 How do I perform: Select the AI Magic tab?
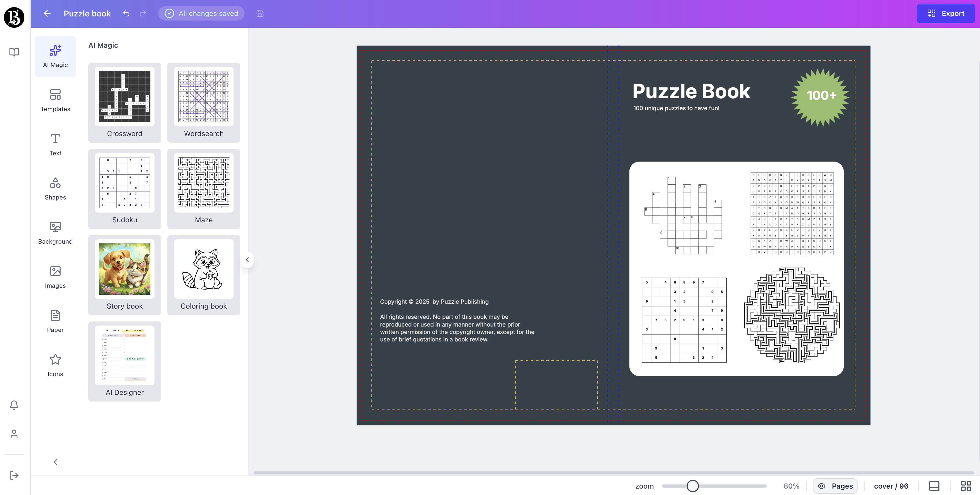pos(55,56)
